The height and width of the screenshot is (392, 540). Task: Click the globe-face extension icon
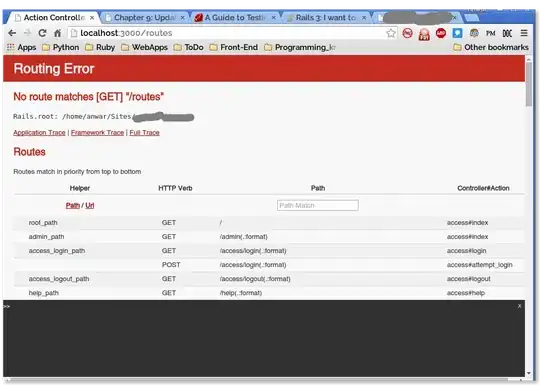[474, 33]
